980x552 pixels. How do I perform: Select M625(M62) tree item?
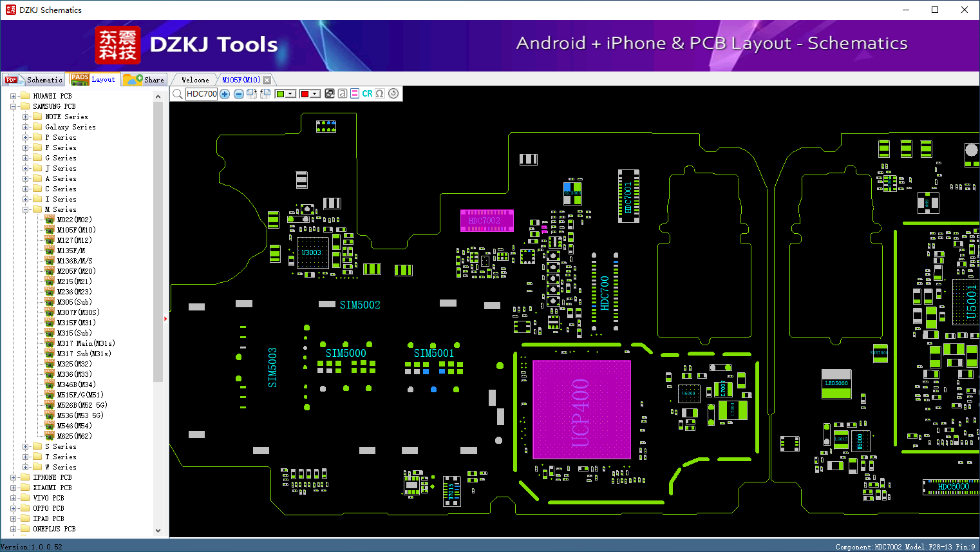point(74,436)
